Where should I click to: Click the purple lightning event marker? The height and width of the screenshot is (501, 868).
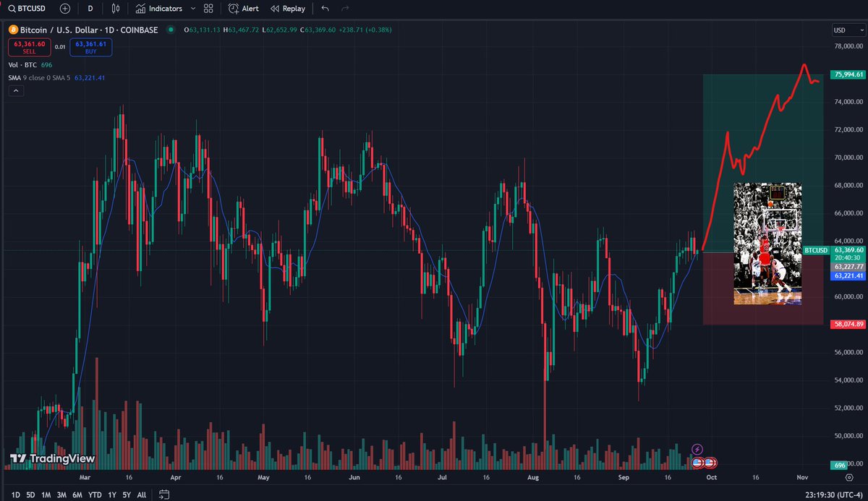point(697,449)
